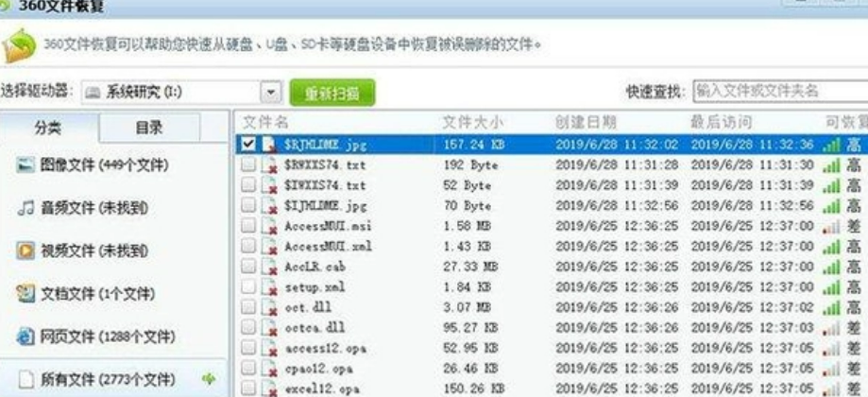Screen dimensions: 868x397
Task: Select the cpao12.opa file name
Action: click(x=318, y=370)
